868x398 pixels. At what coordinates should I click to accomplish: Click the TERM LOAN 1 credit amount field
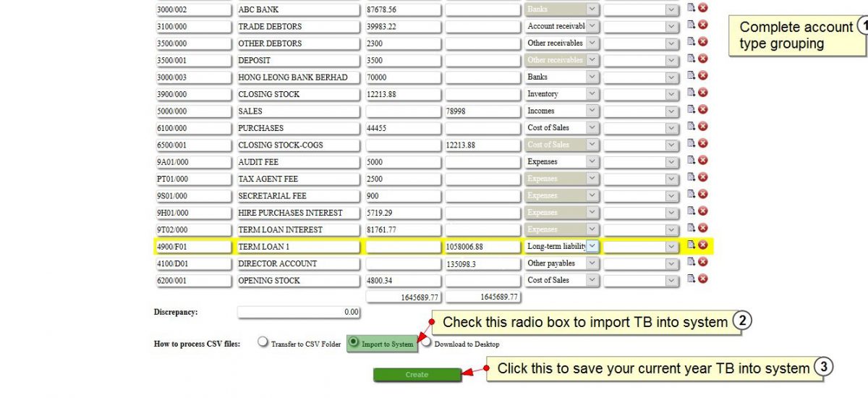click(x=482, y=247)
